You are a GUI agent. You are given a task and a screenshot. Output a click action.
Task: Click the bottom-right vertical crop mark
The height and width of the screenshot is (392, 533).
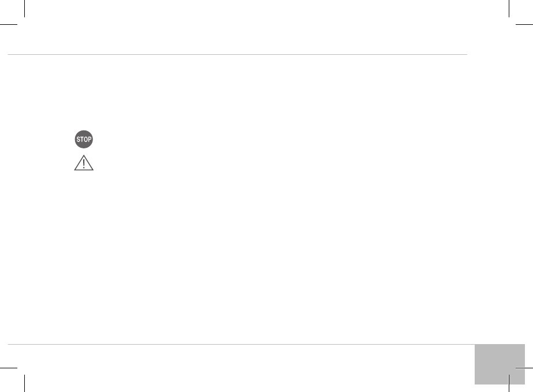pos(508,383)
